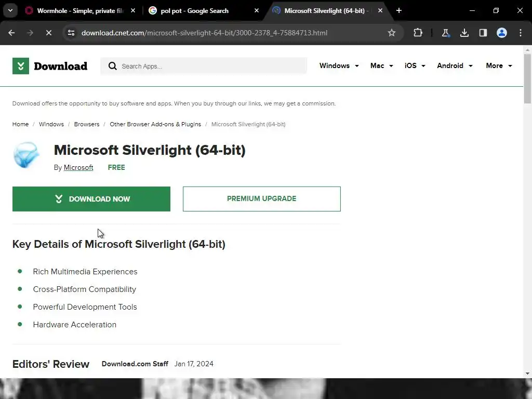
Task: Close the Wormhole tab
Action: (x=133, y=10)
